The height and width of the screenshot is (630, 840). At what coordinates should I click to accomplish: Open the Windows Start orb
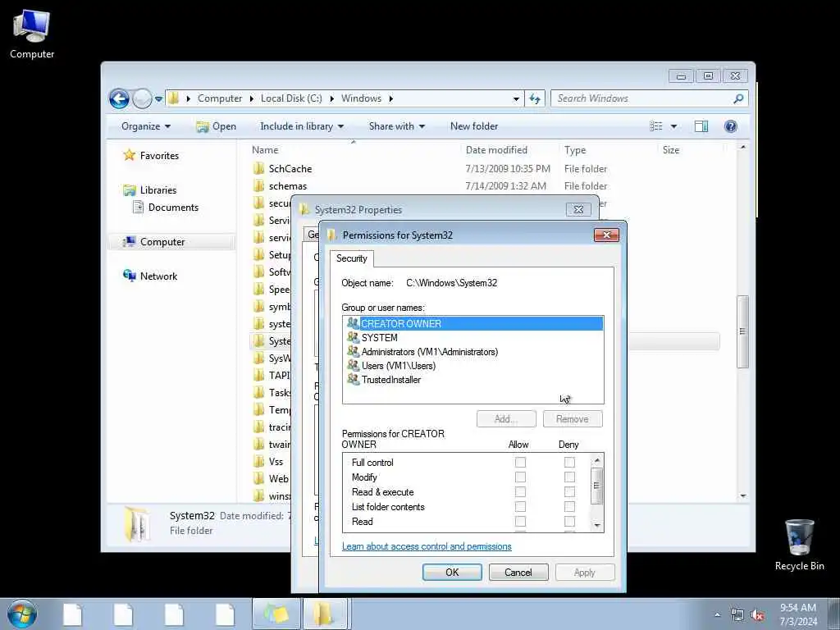[22, 614]
